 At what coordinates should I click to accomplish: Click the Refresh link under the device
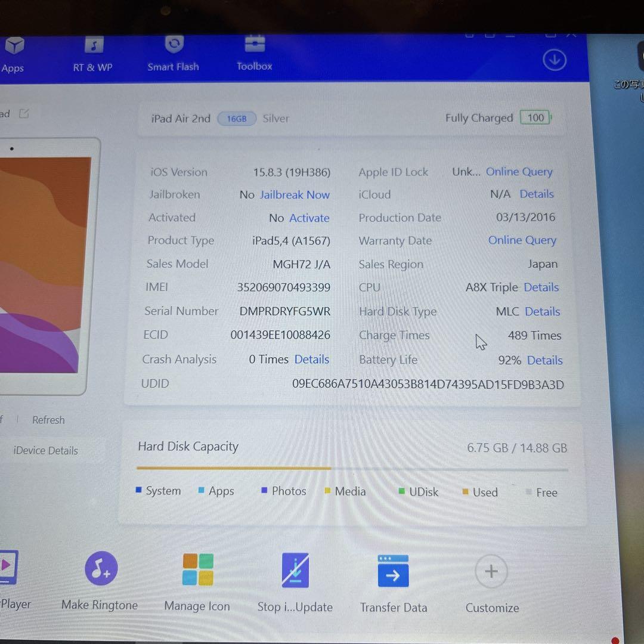48,420
